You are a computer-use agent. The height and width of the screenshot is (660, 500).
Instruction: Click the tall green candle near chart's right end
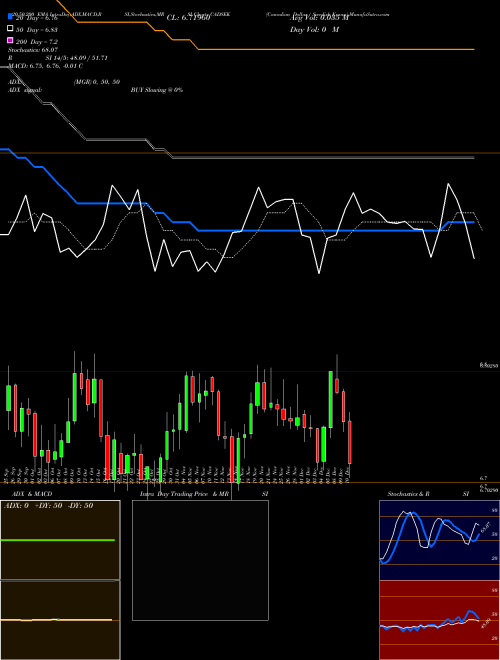tap(331, 399)
